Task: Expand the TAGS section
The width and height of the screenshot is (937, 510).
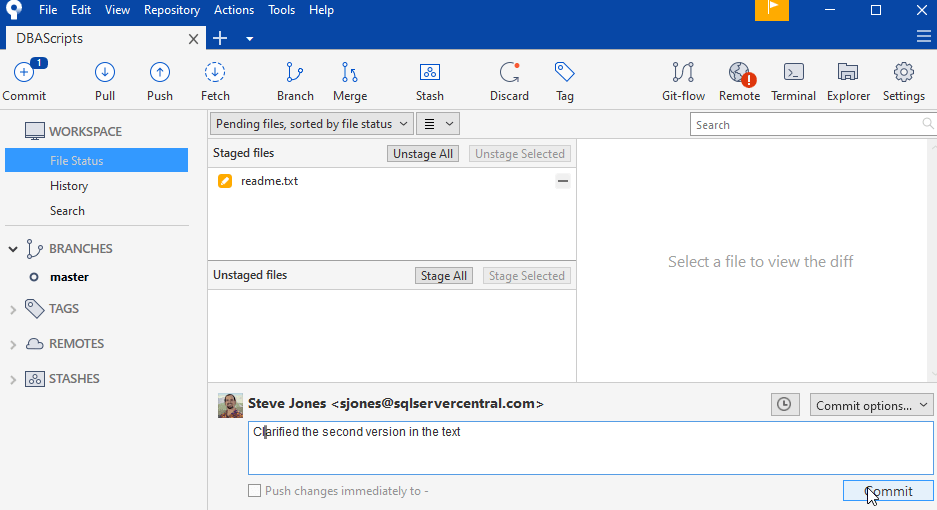Action: point(13,309)
